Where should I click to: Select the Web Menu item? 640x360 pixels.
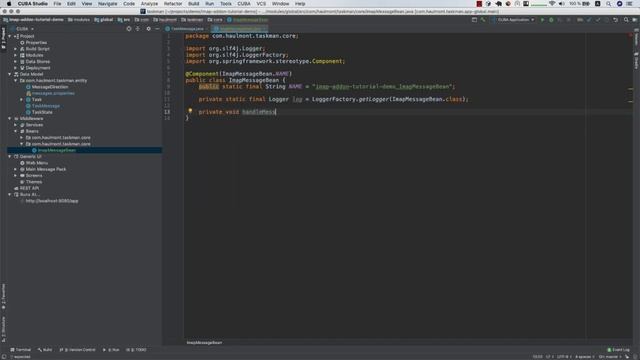click(37, 163)
